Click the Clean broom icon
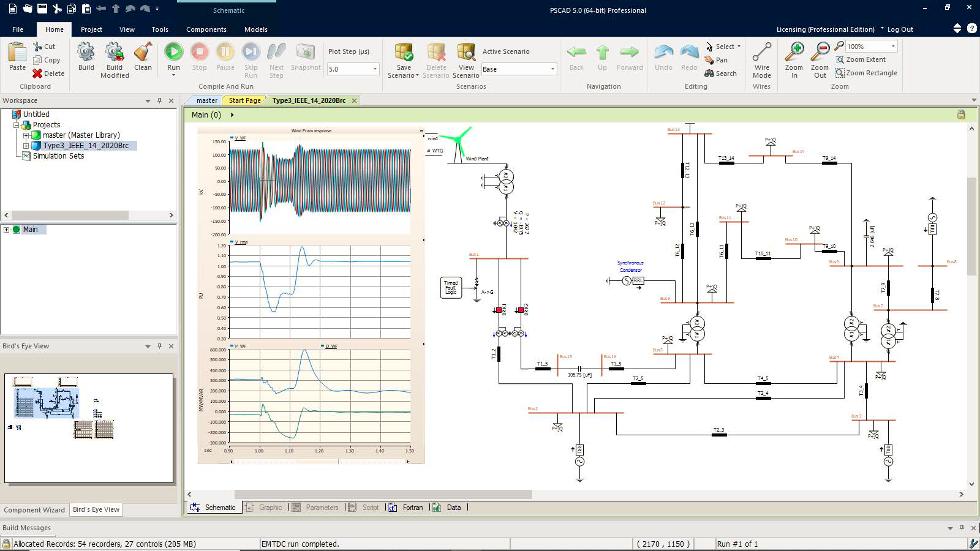Image resolution: width=980 pixels, height=551 pixels. point(143,53)
